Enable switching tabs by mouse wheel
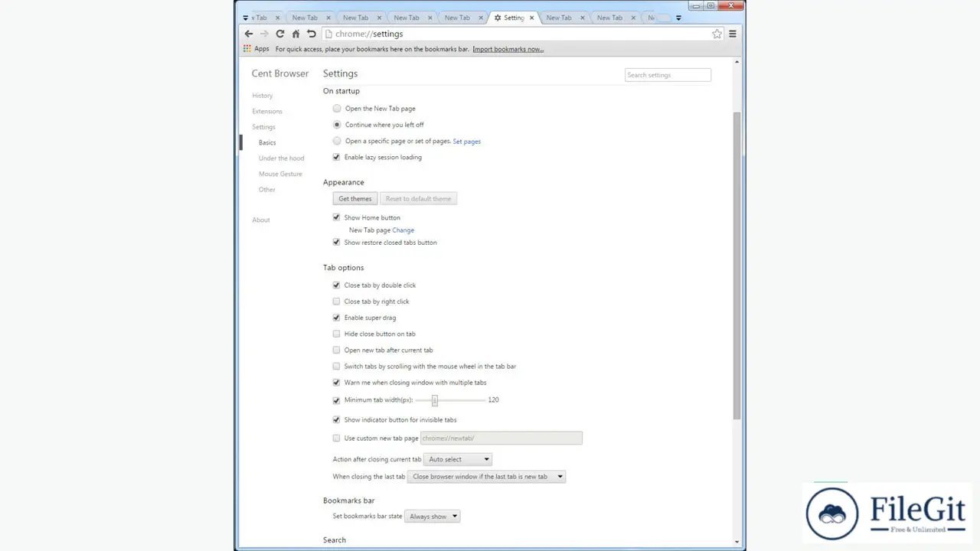The width and height of the screenshot is (980, 551). point(336,367)
